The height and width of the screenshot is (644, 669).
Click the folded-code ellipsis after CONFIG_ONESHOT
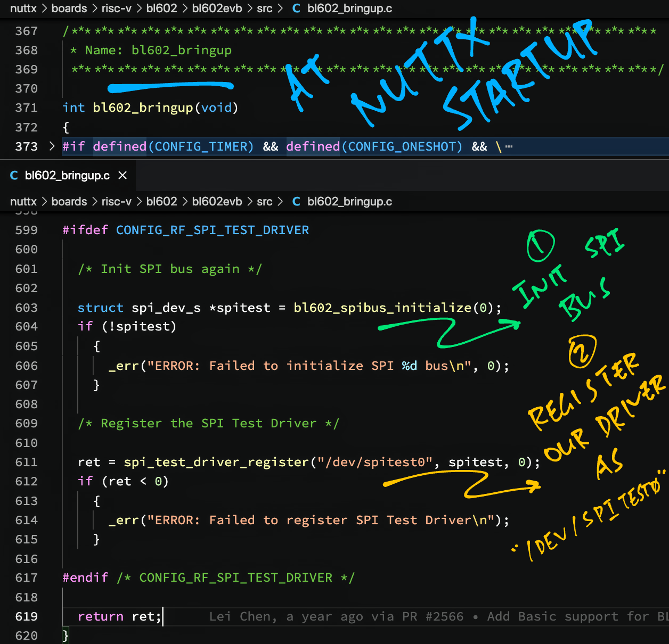click(x=509, y=147)
